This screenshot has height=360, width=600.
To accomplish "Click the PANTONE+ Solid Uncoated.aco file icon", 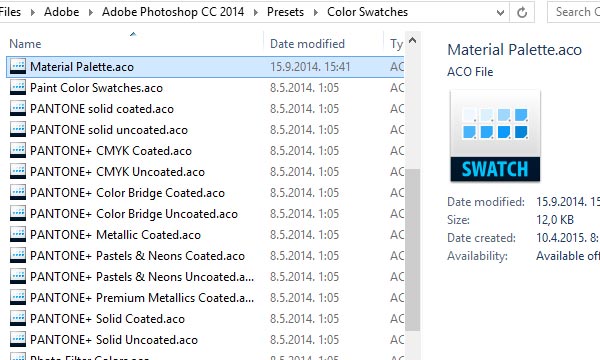I will (x=18, y=339).
